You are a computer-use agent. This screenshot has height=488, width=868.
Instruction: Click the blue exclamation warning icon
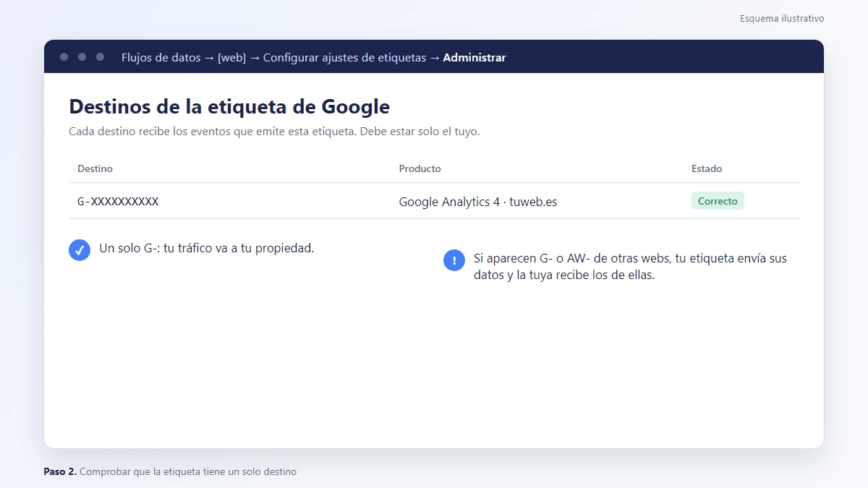[x=454, y=260]
